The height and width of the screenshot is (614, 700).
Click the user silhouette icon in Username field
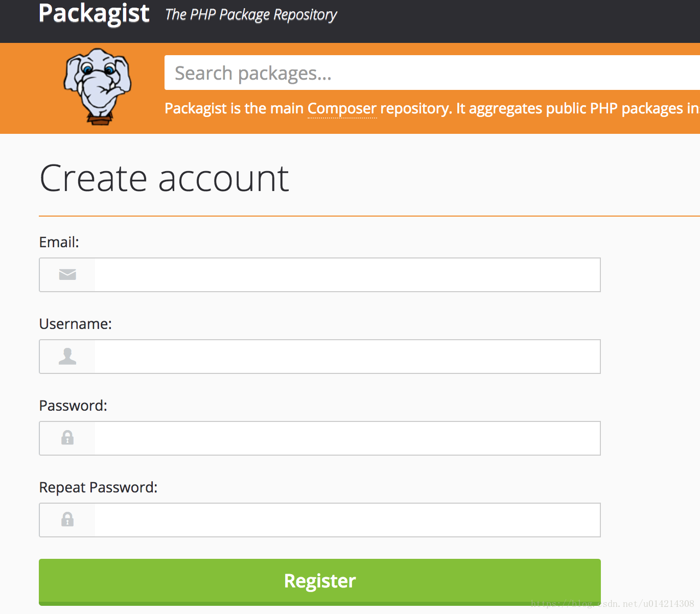pyautogui.click(x=67, y=356)
